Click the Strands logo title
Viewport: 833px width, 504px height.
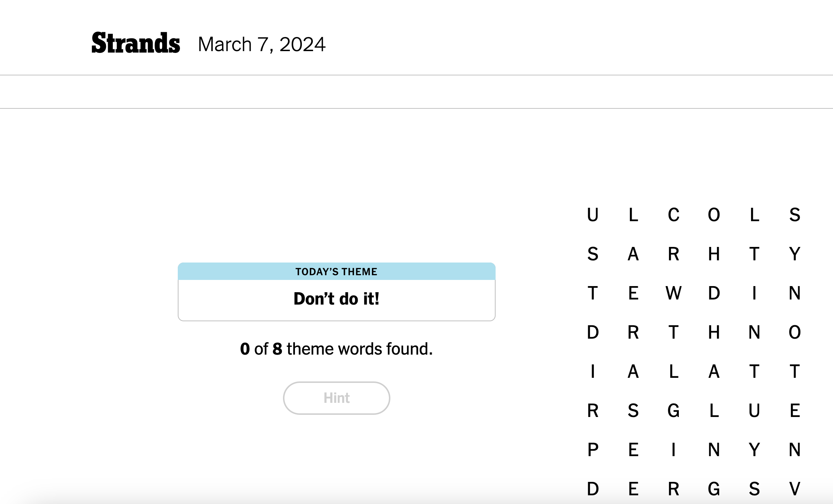click(x=136, y=43)
